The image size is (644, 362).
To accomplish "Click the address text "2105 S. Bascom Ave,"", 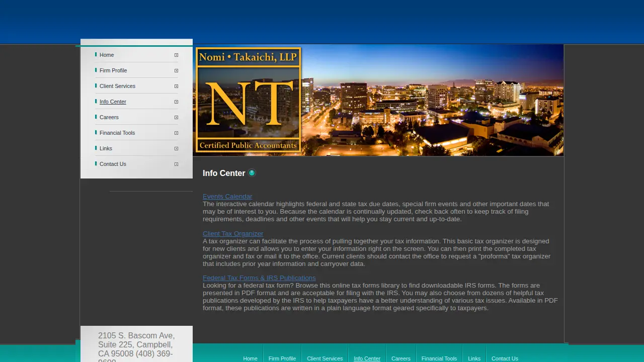I will pos(136,335).
